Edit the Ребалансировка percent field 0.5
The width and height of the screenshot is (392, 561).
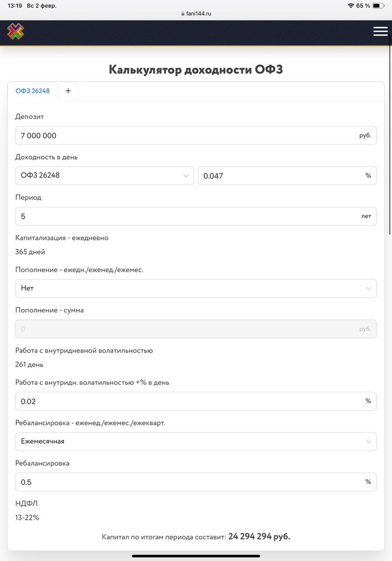tap(187, 482)
